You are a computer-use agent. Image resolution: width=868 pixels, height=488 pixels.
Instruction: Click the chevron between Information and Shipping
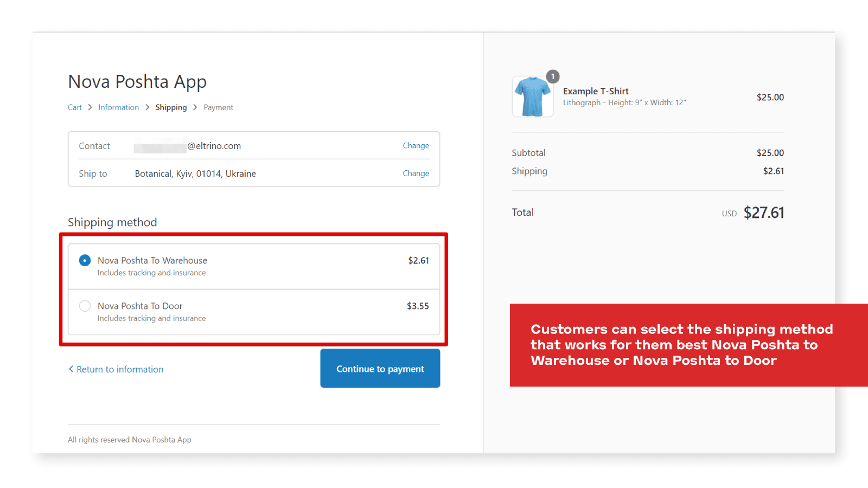(x=147, y=107)
